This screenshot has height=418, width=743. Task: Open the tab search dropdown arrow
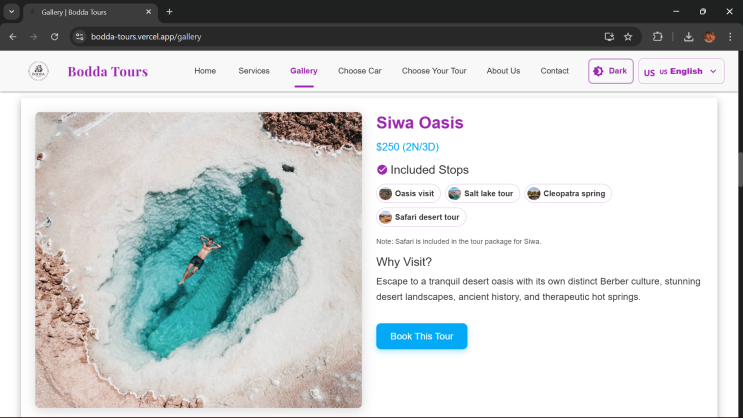[11, 12]
